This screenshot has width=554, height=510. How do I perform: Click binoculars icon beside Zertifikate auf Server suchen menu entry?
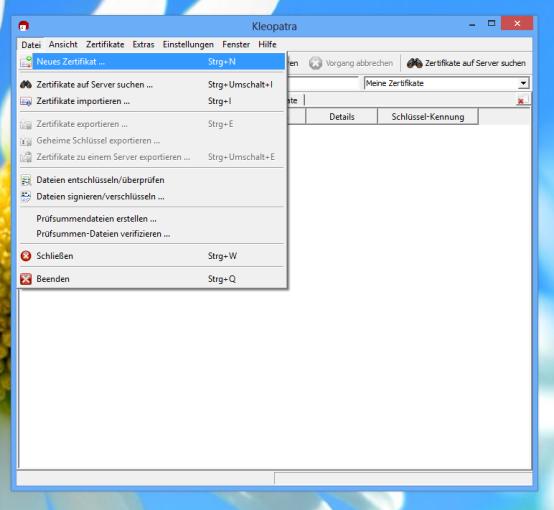(x=26, y=84)
